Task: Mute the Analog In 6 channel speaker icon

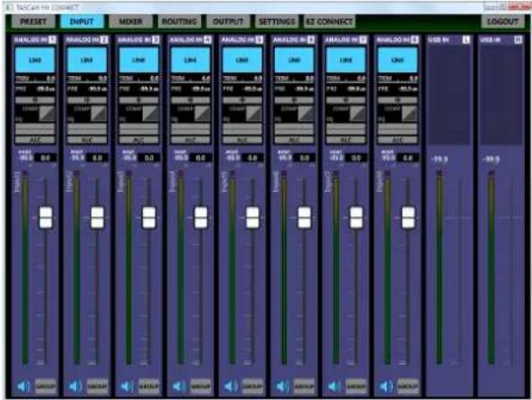Action: (283, 386)
